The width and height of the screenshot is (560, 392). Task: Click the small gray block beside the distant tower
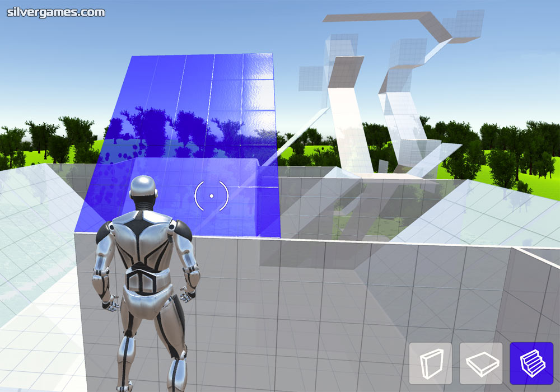382,166
